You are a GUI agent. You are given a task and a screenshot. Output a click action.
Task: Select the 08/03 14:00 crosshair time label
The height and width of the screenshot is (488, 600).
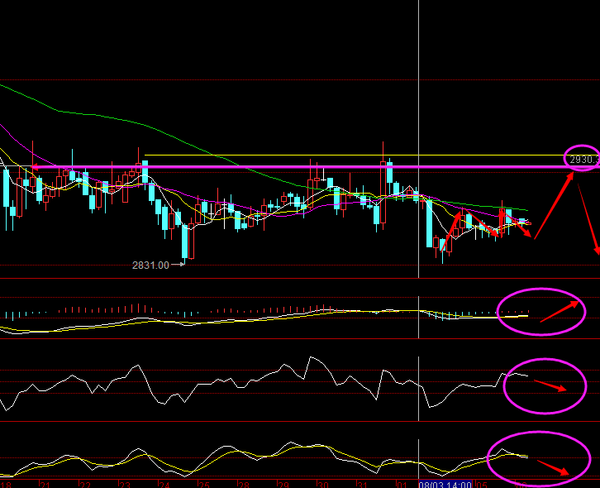445,485
